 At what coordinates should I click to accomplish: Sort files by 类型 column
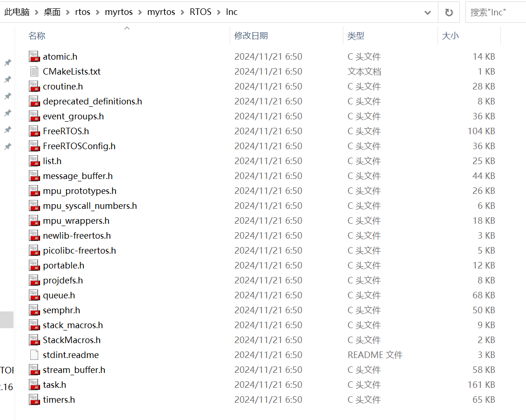[x=355, y=35]
